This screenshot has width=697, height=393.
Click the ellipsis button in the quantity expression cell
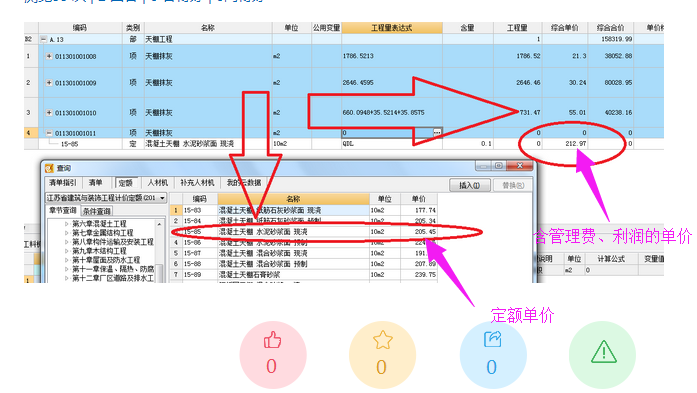(437, 132)
